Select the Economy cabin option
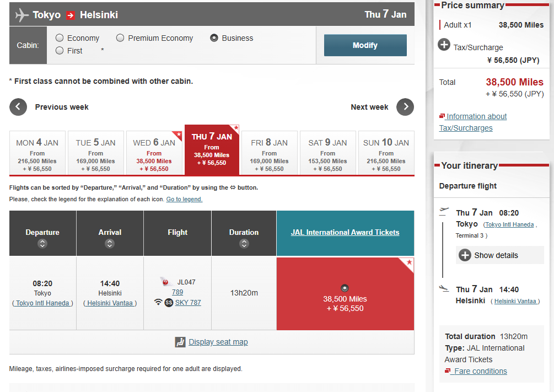 [x=60, y=38]
